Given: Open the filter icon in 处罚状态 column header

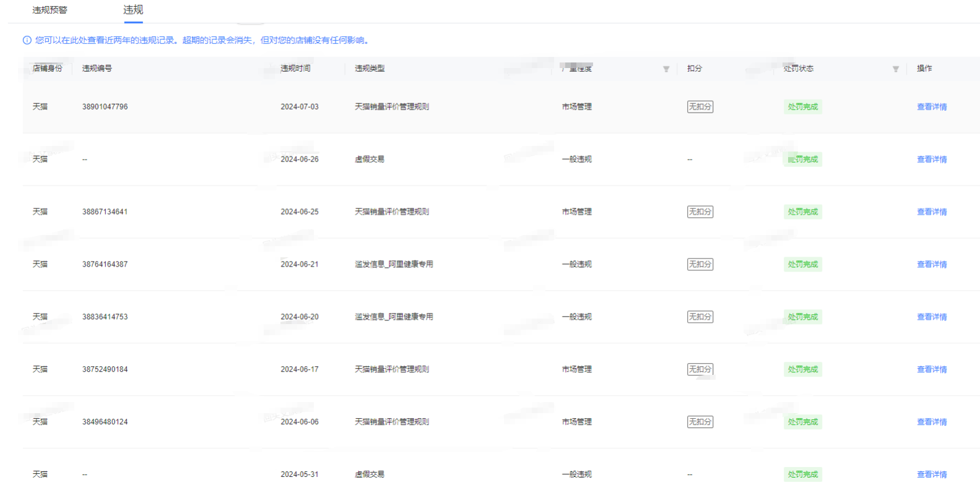Looking at the screenshot, I should coord(895,69).
